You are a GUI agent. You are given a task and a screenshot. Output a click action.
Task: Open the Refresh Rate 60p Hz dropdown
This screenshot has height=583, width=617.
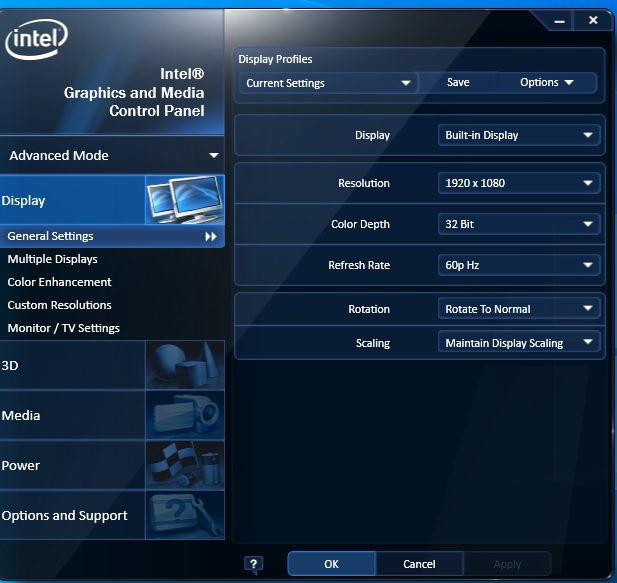coord(519,265)
